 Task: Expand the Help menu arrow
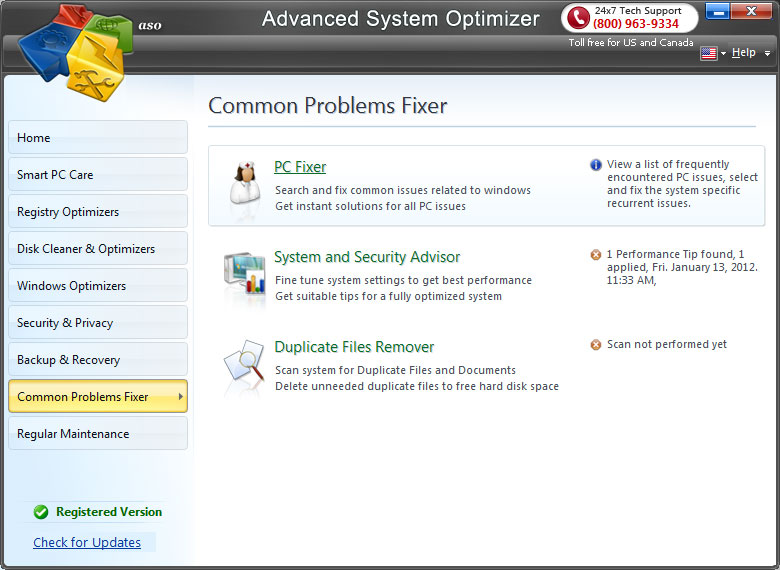point(768,53)
